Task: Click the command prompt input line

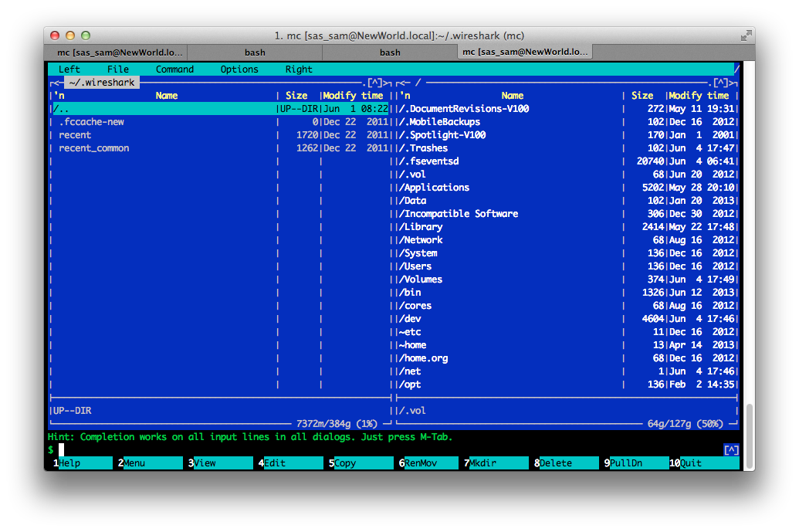Action: (x=386, y=449)
